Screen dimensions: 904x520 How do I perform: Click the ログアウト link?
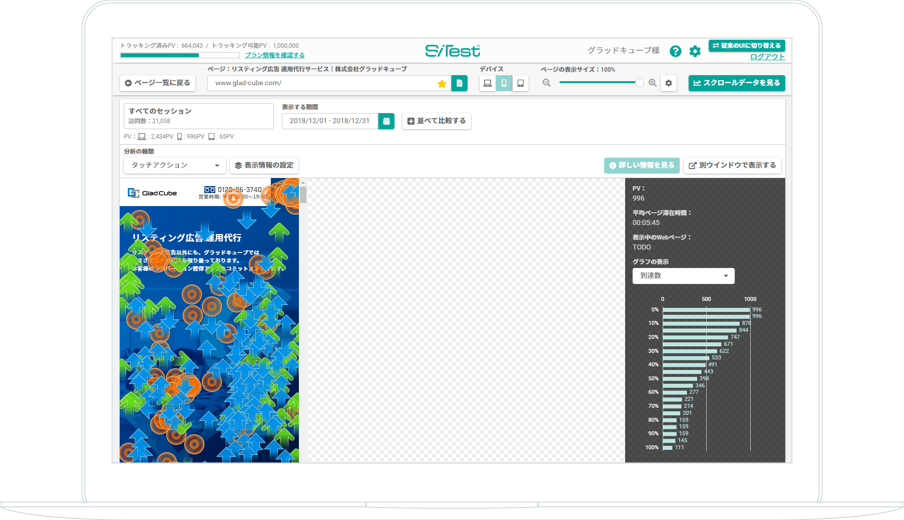(x=767, y=56)
